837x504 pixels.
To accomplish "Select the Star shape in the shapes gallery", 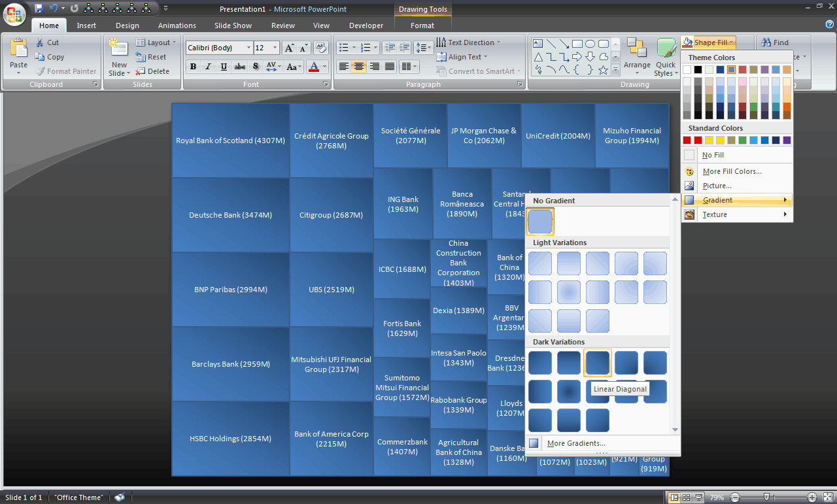I will click(604, 70).
